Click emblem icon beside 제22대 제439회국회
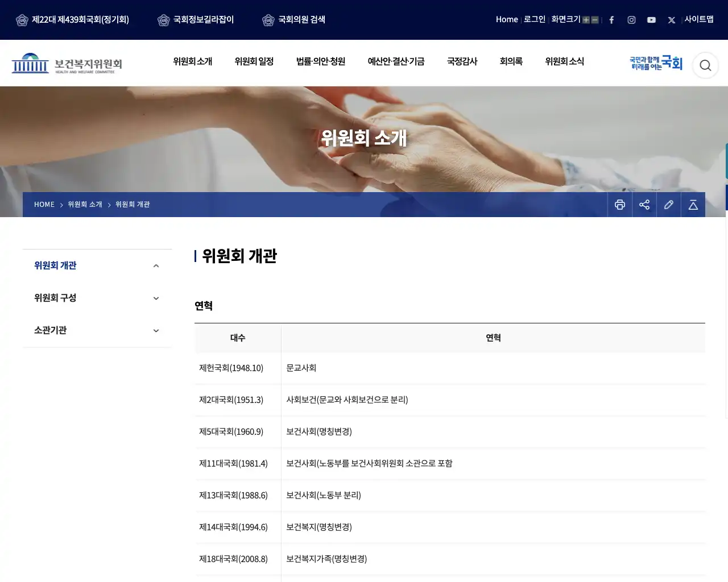The width and height of the screenshot is (728, 582). point(22,20)
